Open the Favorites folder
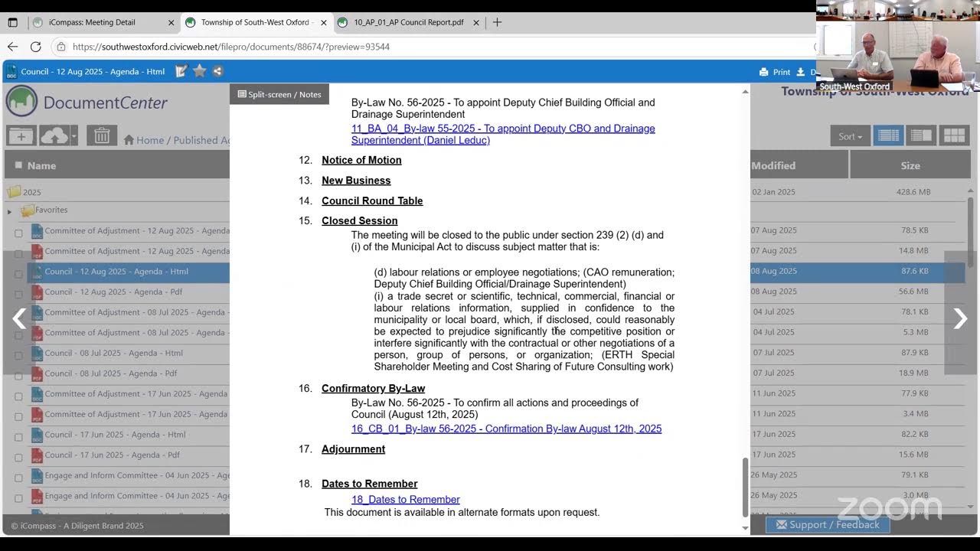The width and height of the screenshot is (980, 551). click(x=44, y=210)
